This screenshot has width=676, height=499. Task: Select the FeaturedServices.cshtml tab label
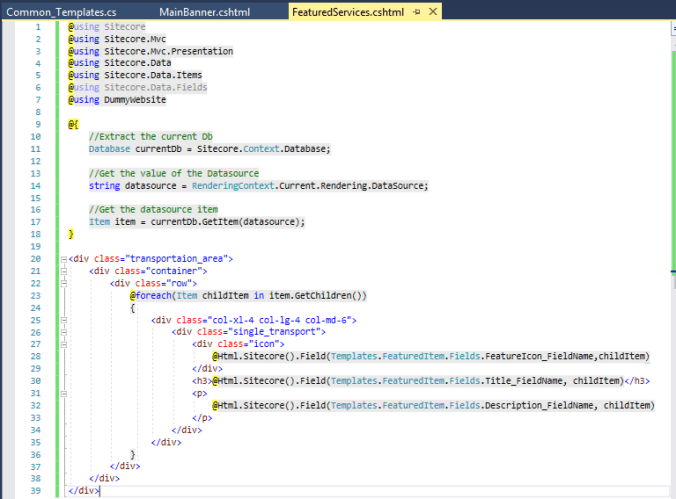click(348, 11)
